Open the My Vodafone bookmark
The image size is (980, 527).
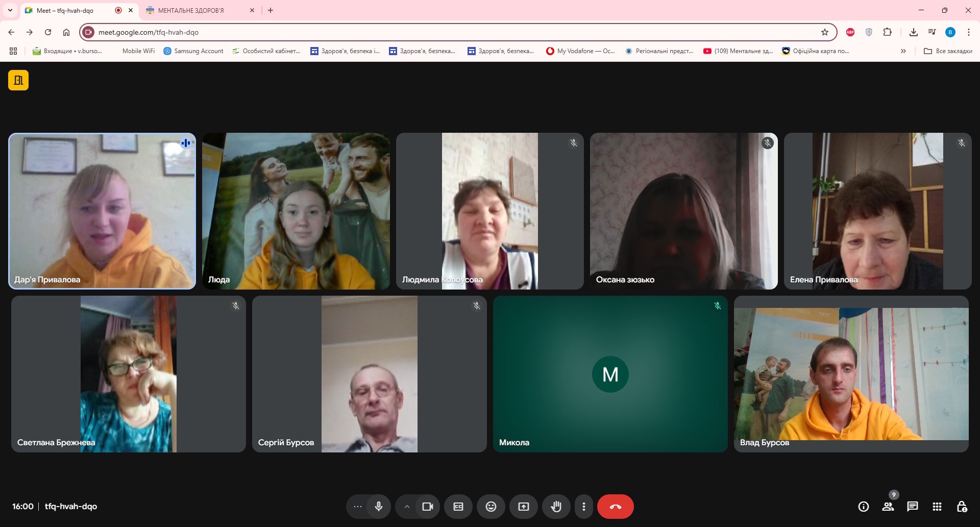[581, 51]
